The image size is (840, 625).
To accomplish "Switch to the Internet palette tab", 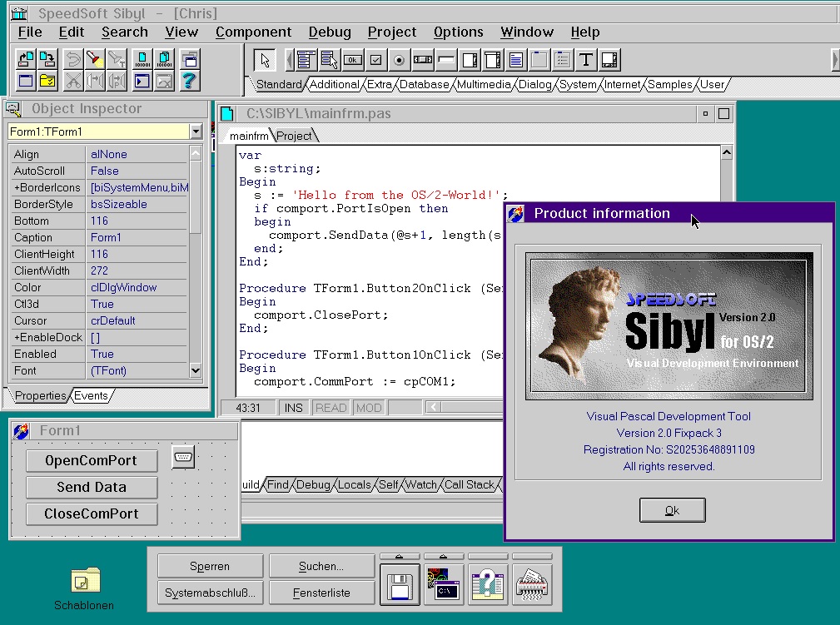I will 623,85.
